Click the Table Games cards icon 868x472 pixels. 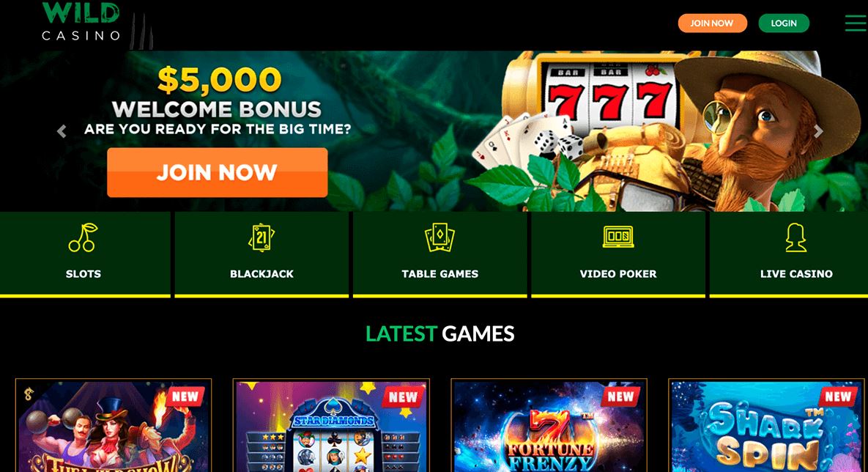(x=439, y=237)
